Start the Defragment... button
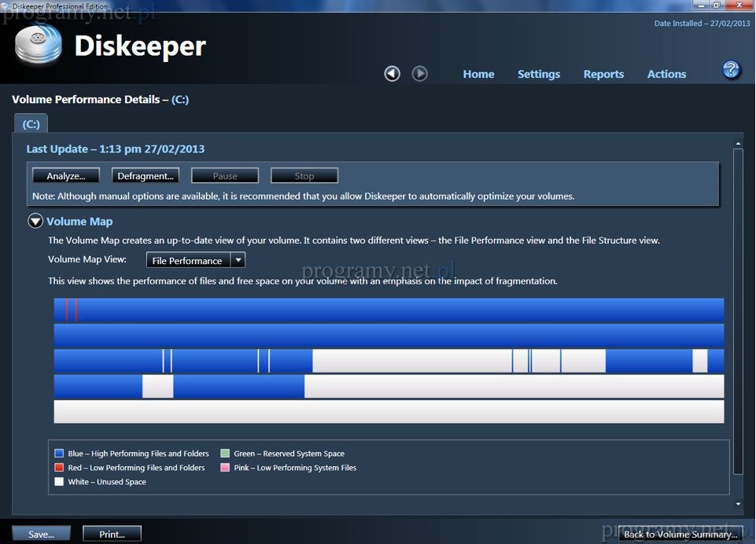The width and height of the screenshot is (756, 544). (146, 176)
